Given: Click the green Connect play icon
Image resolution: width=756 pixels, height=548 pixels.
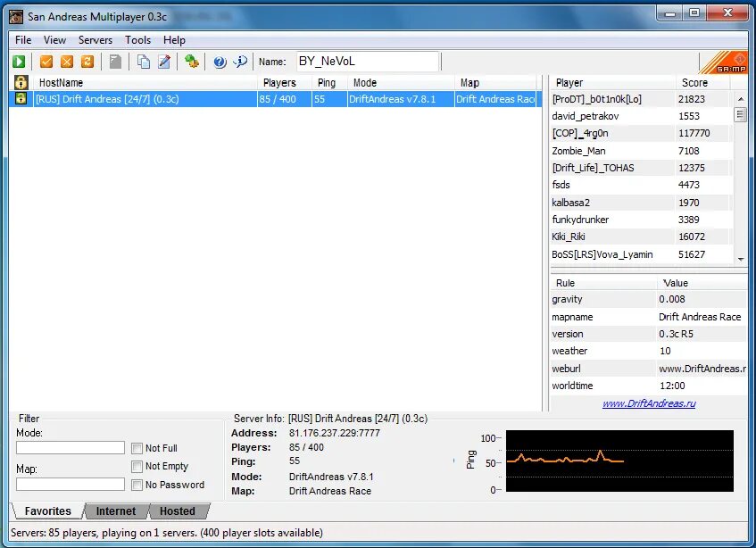Looking at the screenshot, I should [x=19, y=62].
